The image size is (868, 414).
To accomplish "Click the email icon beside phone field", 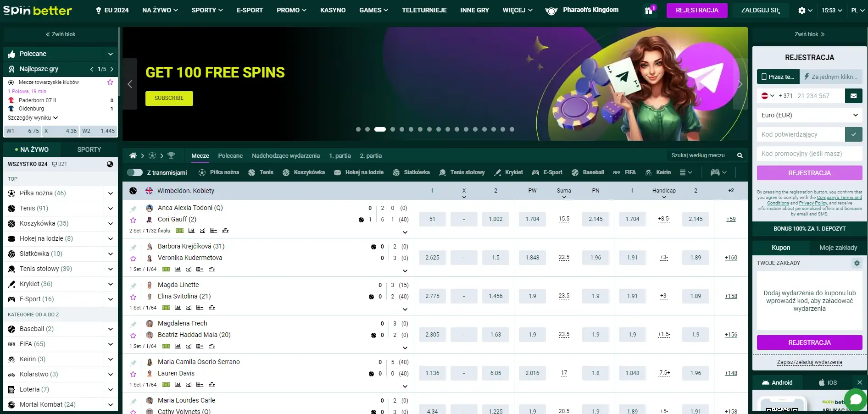I will (x=853, y=96).
